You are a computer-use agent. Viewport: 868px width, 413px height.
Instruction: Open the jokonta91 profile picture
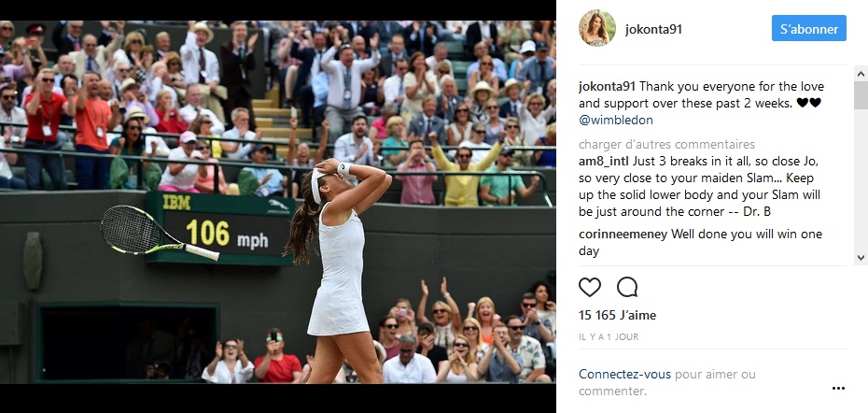pyautogui.click(x=596, y=28)
